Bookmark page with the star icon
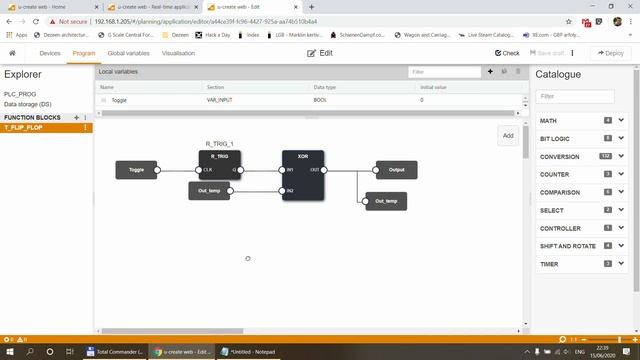 (569, 22)
